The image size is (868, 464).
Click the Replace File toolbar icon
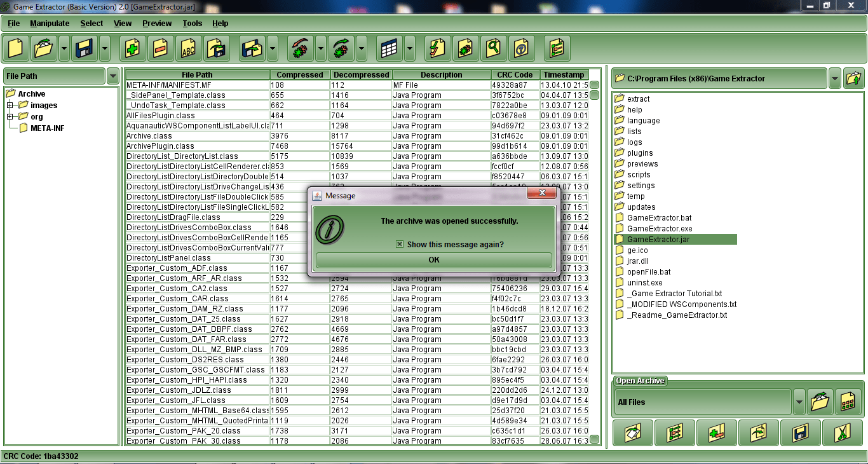[217, 48]
